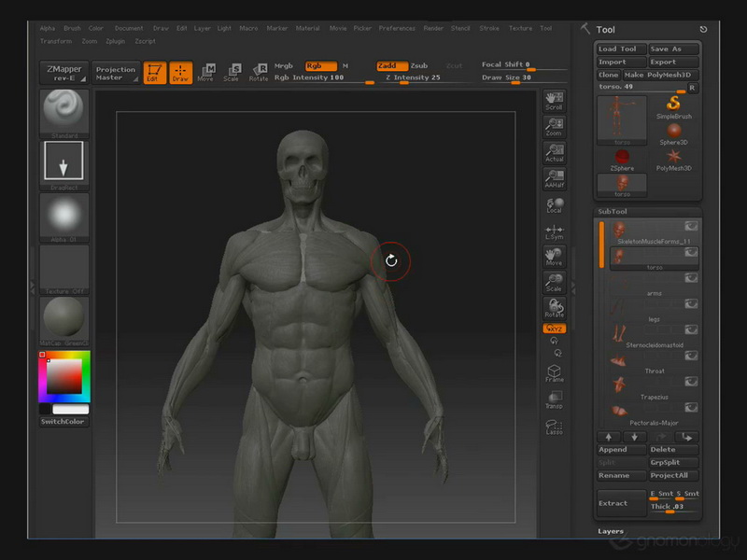
Task: Open the Preferences menu
Action: [397, 29]
